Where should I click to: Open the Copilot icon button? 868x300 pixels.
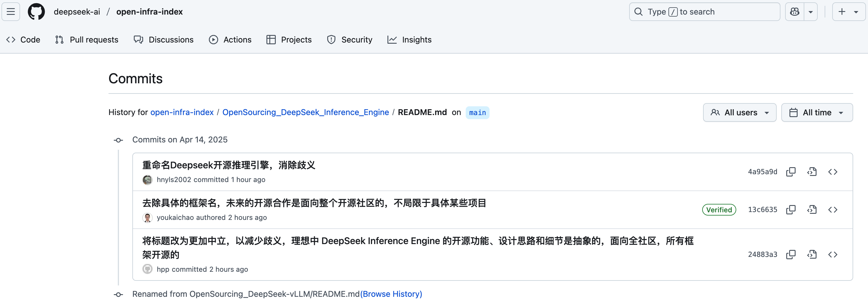click(794, 12)
